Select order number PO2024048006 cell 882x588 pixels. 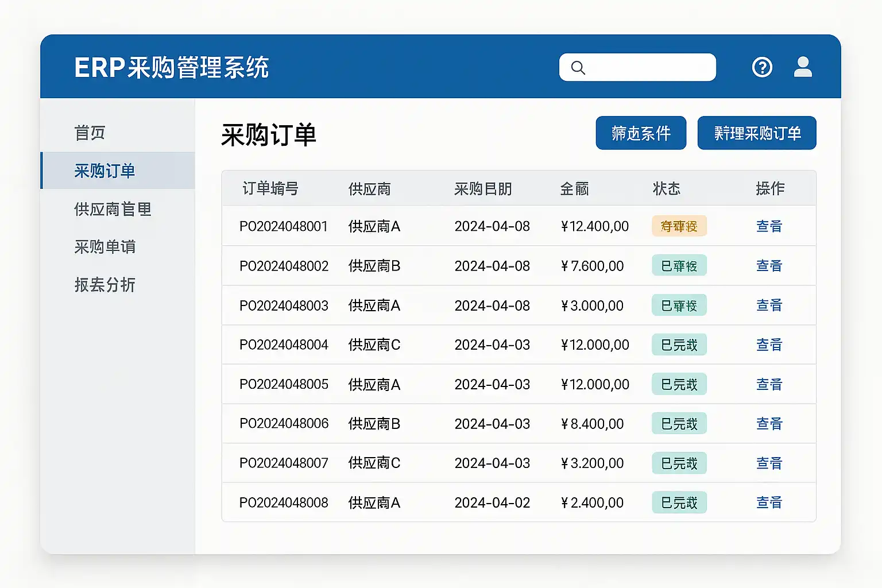(x=284, y=424)
